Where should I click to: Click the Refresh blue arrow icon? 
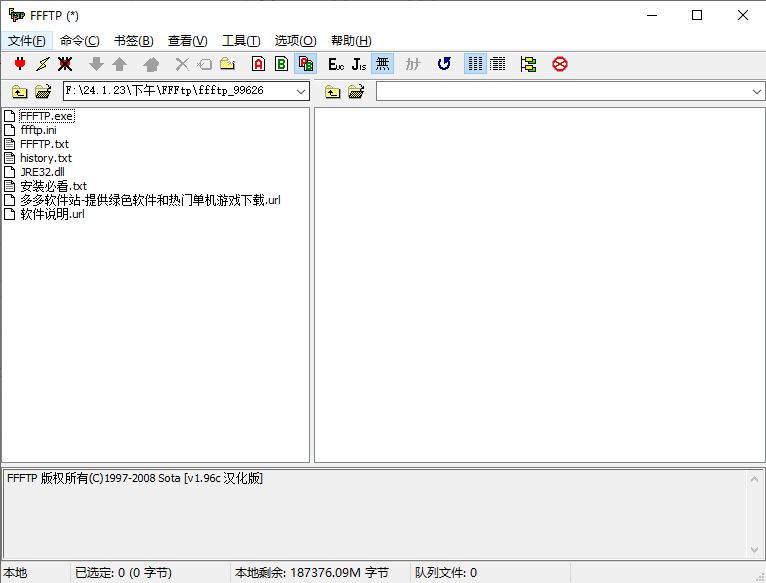pos(444,64)
